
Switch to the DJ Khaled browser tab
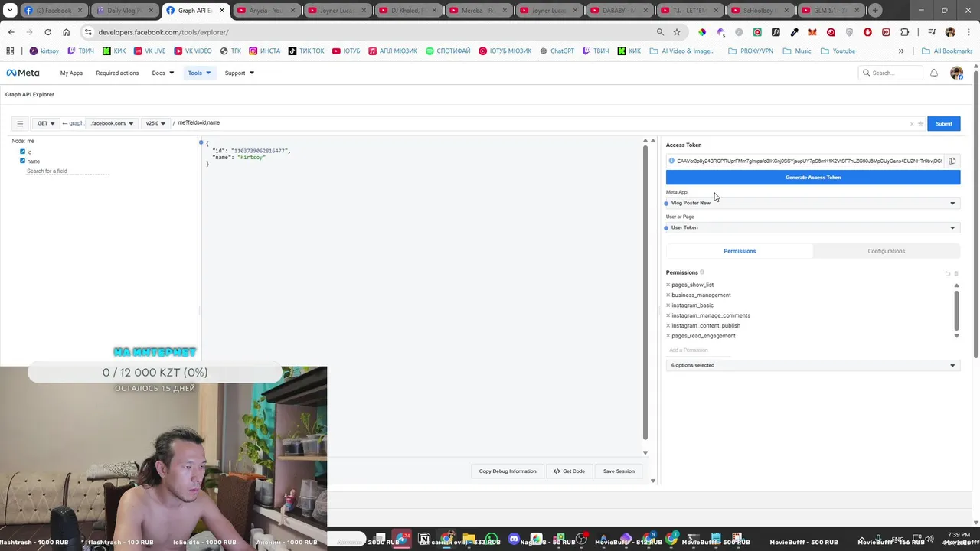[407, 11]
